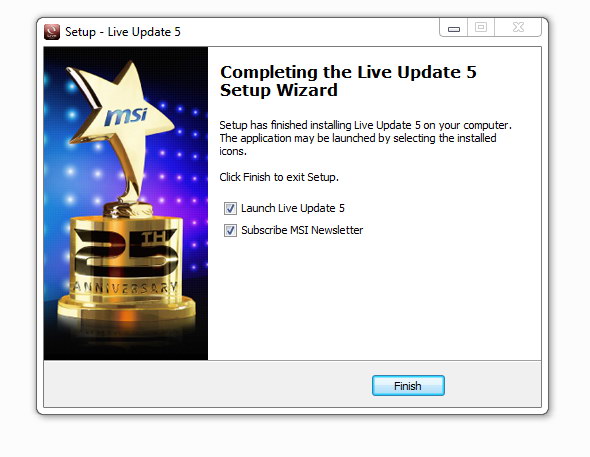Uncheck the Launch Live Update 5 checkbox
This screenshot has width=590, height=457.
pos(230,208)
